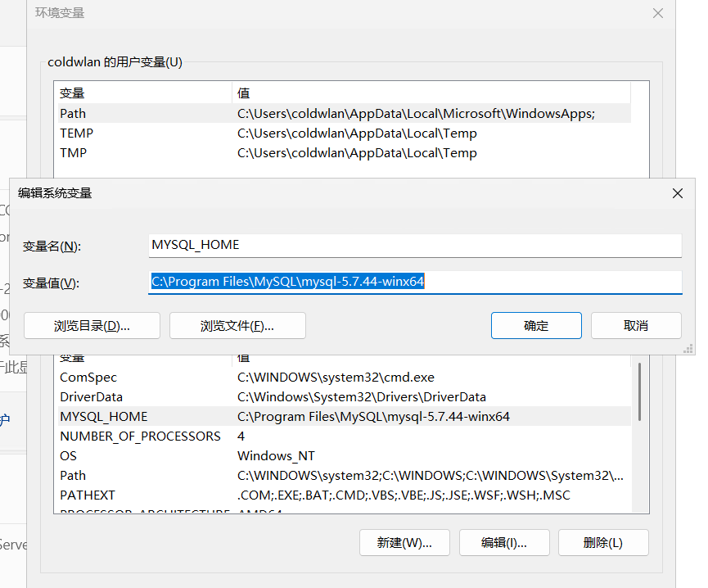
Task: Click the 变量名 input field
Action: pyautogui.click(x=415, y=246)
